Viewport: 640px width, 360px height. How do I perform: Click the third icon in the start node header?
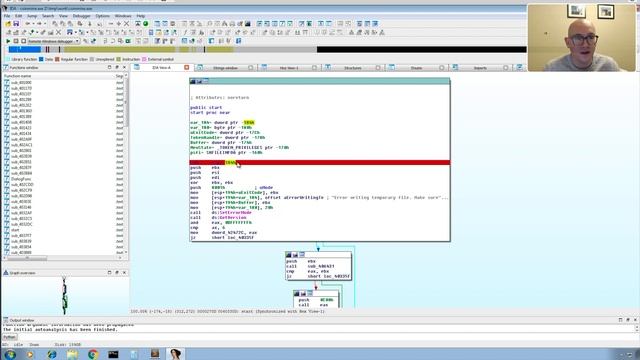tap(206, 82)
